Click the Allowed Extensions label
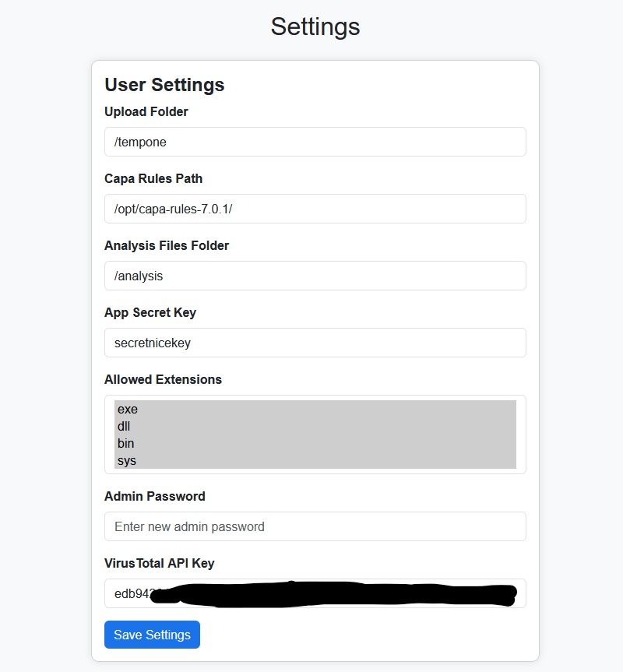The image size is (623, 672). tap(163, 379)
